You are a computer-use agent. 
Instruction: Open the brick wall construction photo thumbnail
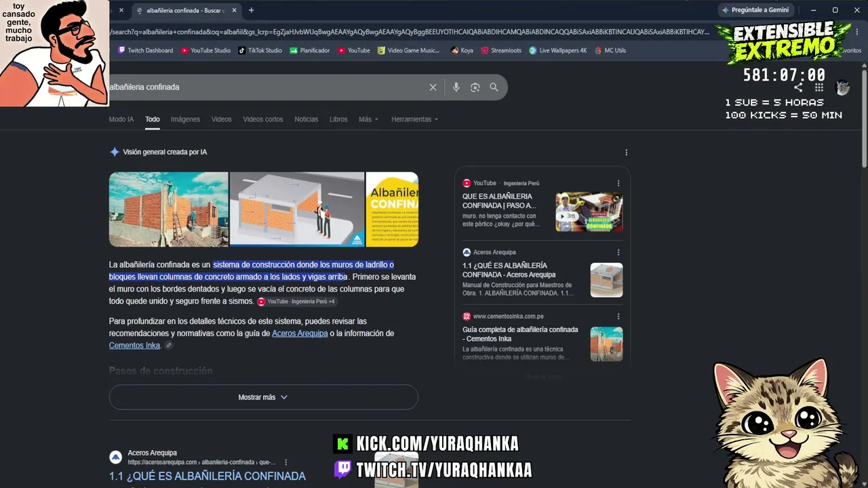click(x=169, y=209)
